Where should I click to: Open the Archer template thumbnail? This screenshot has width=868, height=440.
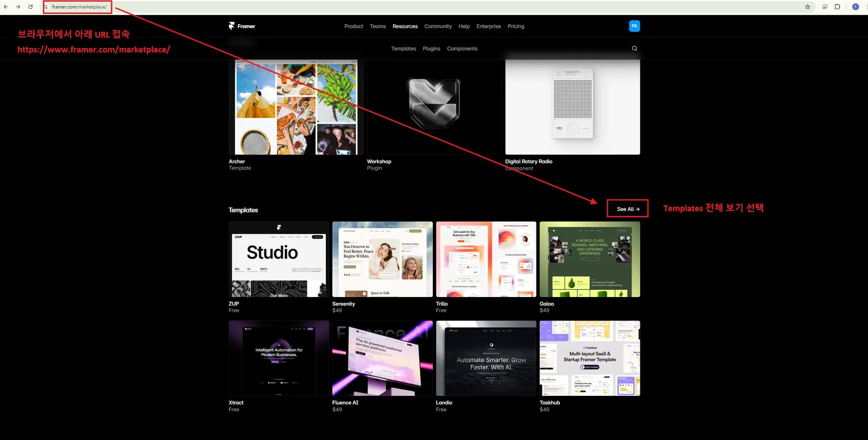[x=296, y=107]
